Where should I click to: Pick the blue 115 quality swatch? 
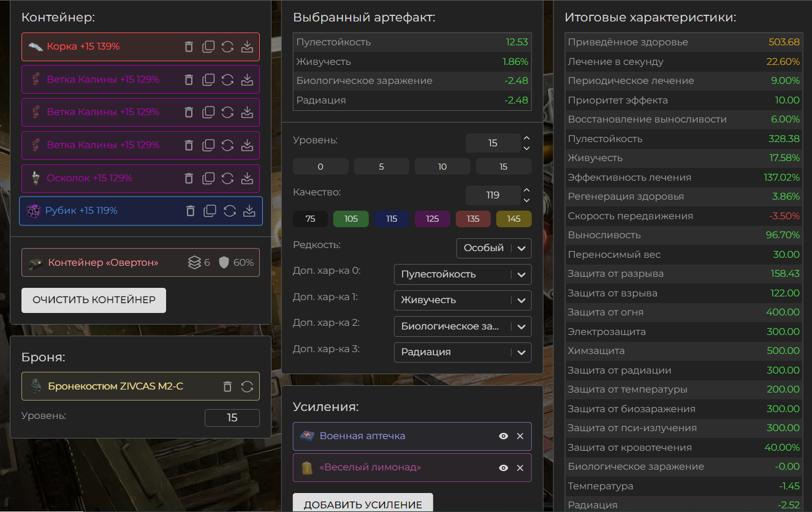pos(392,219)
